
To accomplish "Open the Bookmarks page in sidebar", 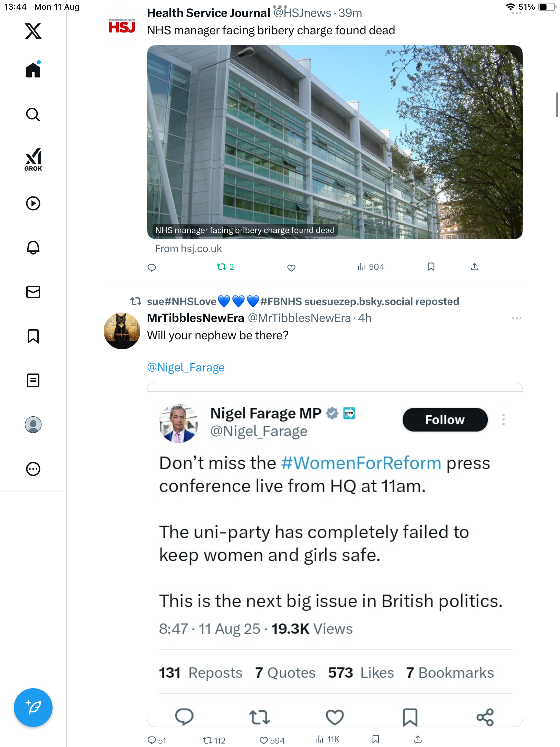I will tap(33, 336).
